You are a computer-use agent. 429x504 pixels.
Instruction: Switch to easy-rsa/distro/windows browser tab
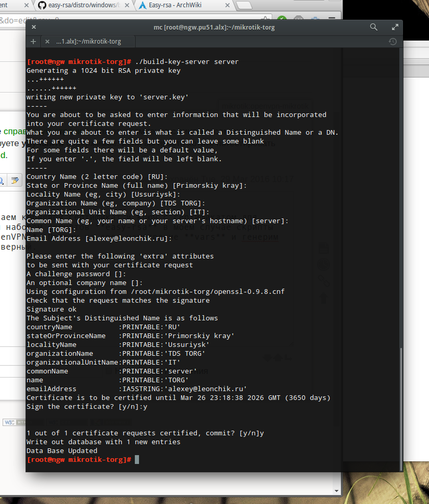[84, 5]
